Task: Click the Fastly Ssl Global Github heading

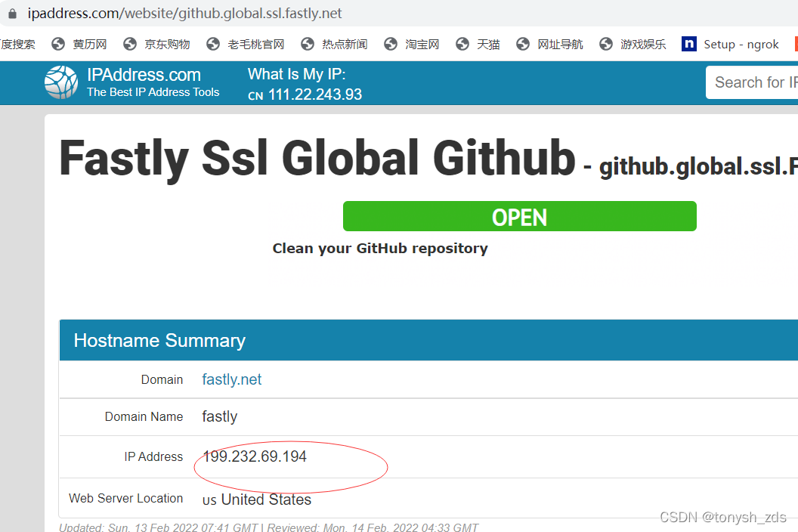Action: point(317,159)
